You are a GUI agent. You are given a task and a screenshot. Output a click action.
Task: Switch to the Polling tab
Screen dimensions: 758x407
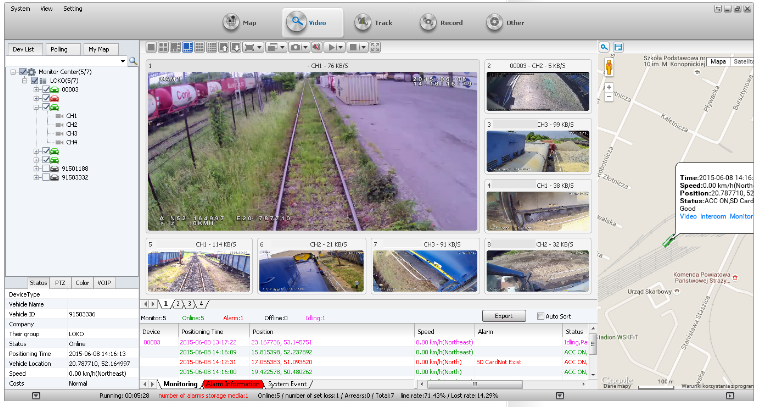point(59,48)
